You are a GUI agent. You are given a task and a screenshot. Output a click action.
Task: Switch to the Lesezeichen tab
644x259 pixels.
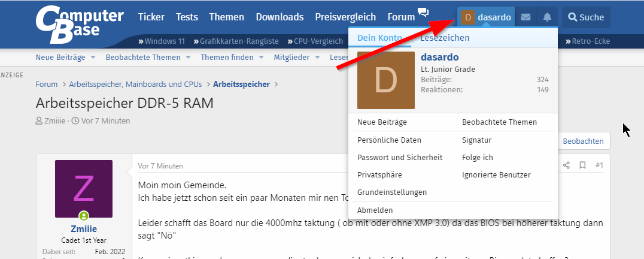coord(445,38)
